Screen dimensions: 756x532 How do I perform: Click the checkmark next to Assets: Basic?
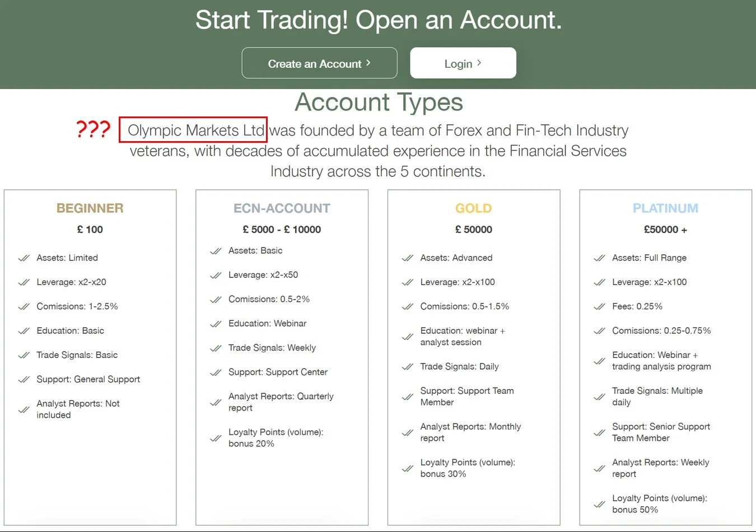tap(216, 251)
